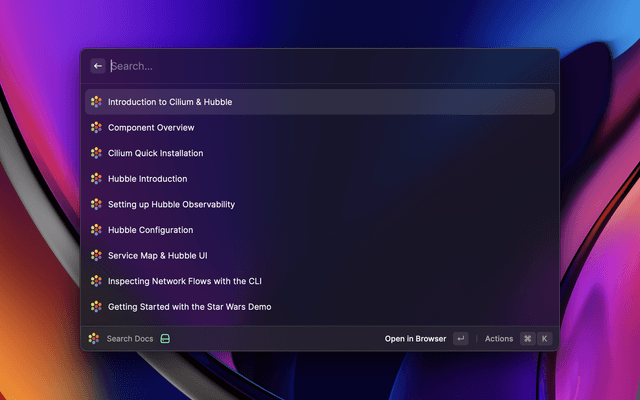640x400 pixels.
Task: Click the Command key shortcut badge
Action: 527,339
